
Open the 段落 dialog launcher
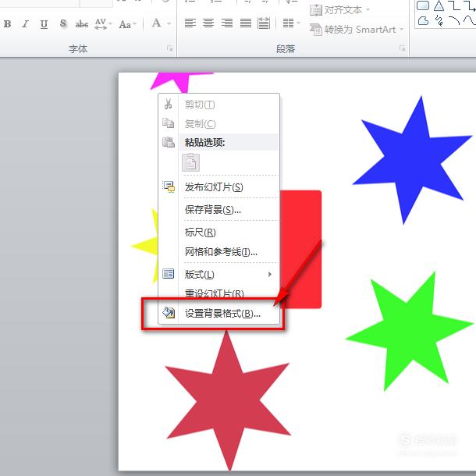(x=402, y=48)
